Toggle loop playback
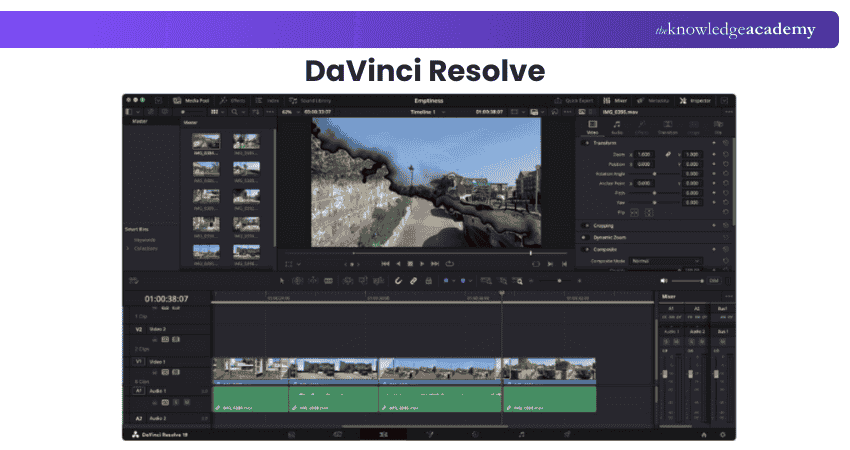Screen dimensions: 850x450 [x=450, y=264]
